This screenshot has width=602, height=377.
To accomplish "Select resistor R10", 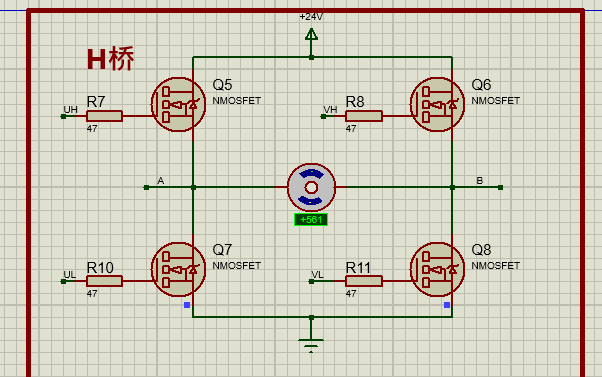I will click(104, 281).
